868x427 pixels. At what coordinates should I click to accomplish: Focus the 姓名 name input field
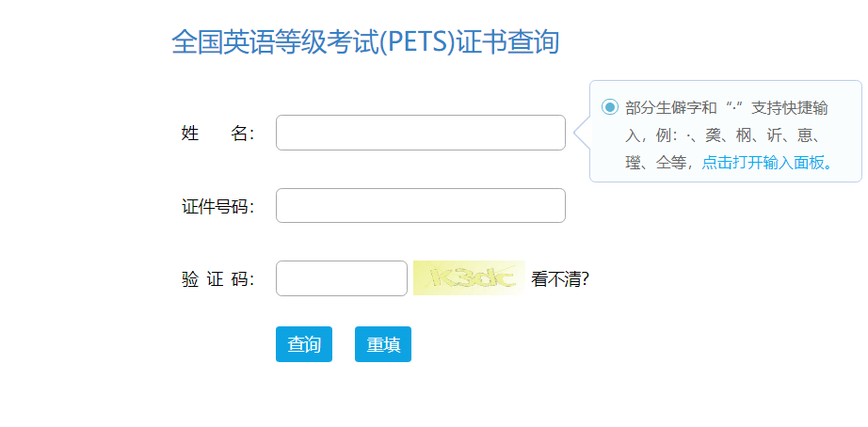pyautogui.click(x=420, y=133)
